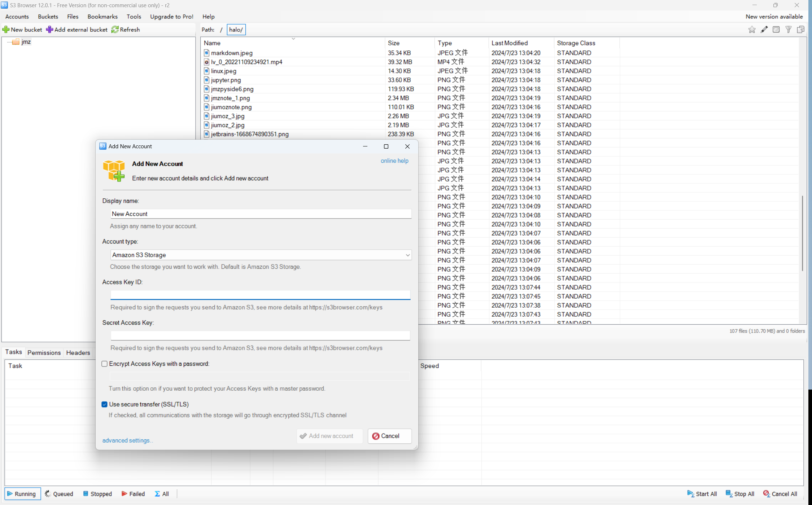The width and height of the screenshot is (812, 505).
Task: Click the Secret Access Key field
Action: [x=260, y=335]
